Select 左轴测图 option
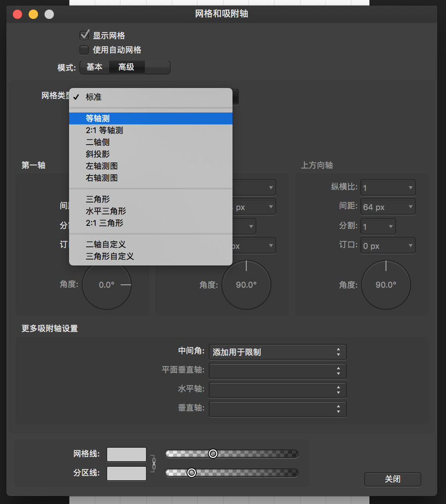The height and width of the screenshot is (504, 446). click(151, 166)
